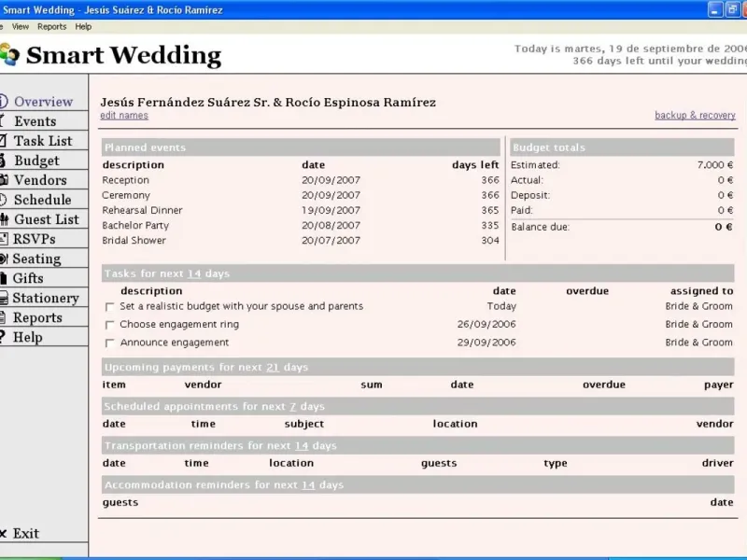This screenshot has height=560, width=747.
Task: Click the Task List checkmark icon
Action: (x=4, y=141)
